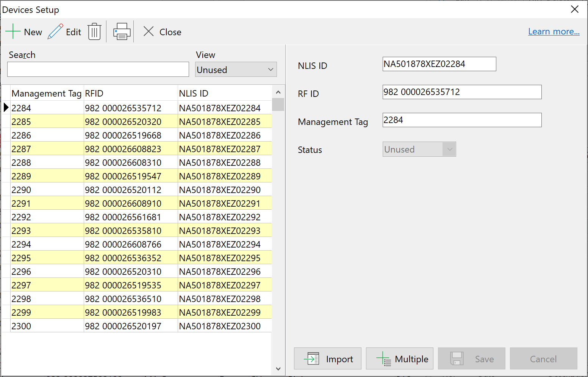
Task: Click NLIS ID cell NA501878XEZ02286
Action: point(225,135)
